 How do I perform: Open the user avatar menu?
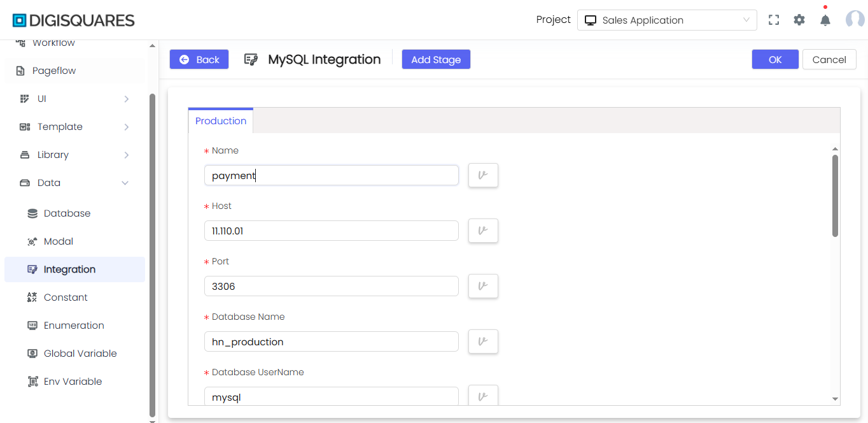click(x=855, y=20)
